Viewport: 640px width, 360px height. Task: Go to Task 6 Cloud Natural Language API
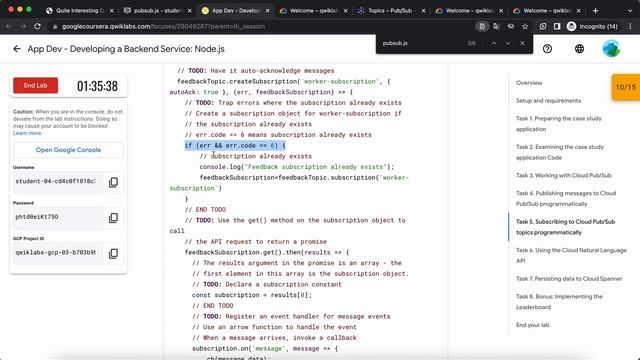click(571, 256)
